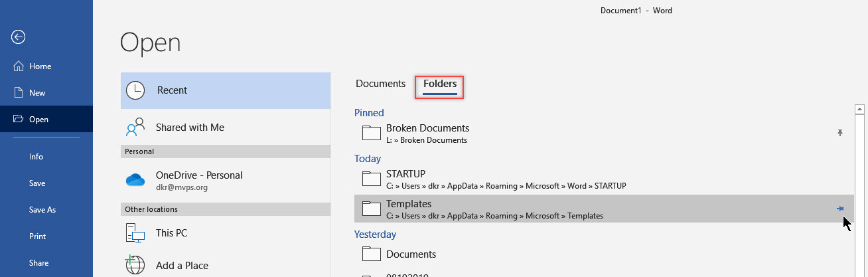868x277 pixels.
Task: Switch to the Documents tab
Action: click(x=380, y=84)
